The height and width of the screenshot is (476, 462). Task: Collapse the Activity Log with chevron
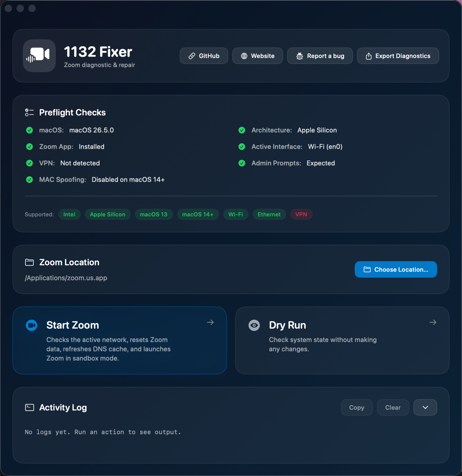point(425,408)
